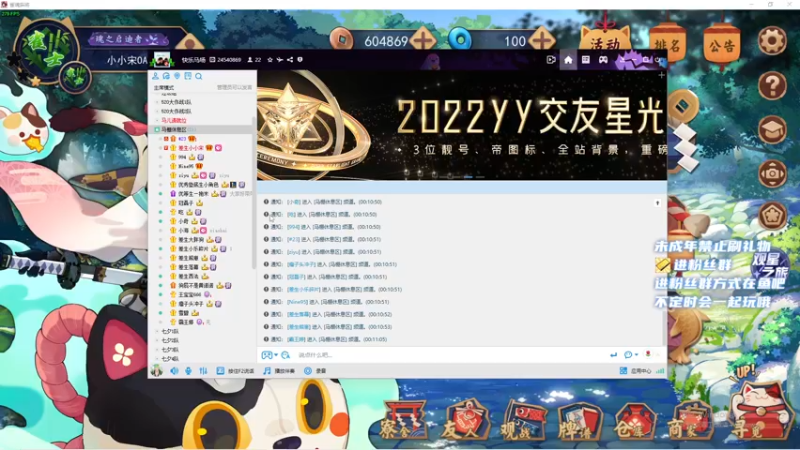Click the 录音 record button
Image resolution: width=800 pixels, height=450 pixels.
(x=315, y=371)
